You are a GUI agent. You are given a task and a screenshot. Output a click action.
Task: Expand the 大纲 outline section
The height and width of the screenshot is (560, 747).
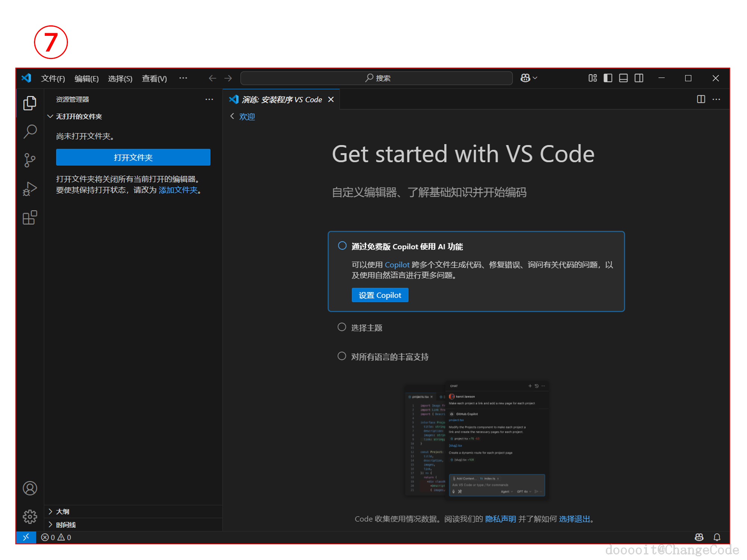pyautogui.click(x=63, y=511)
